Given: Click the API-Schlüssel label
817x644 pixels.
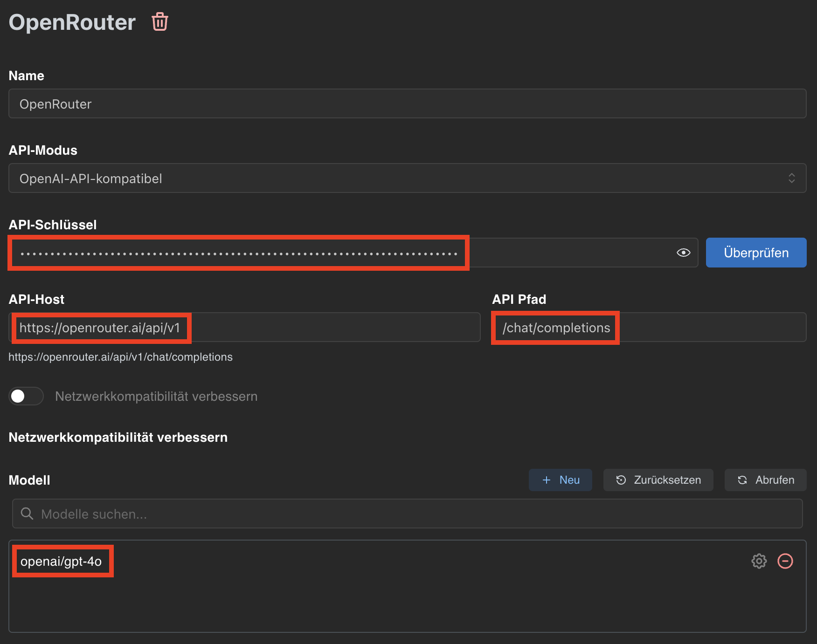Looking at the screenshot, I should pyautogui.click(x=53, y=225).
